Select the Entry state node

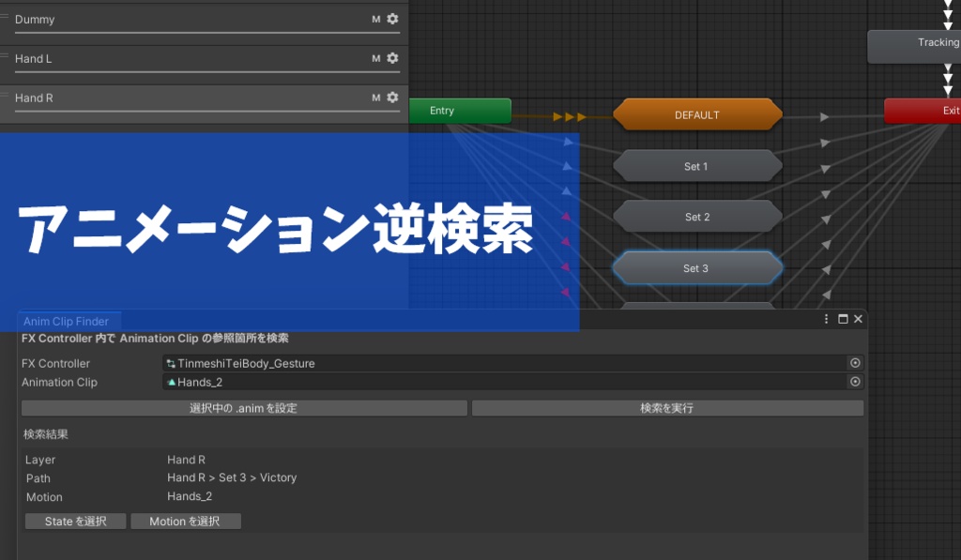459,110
